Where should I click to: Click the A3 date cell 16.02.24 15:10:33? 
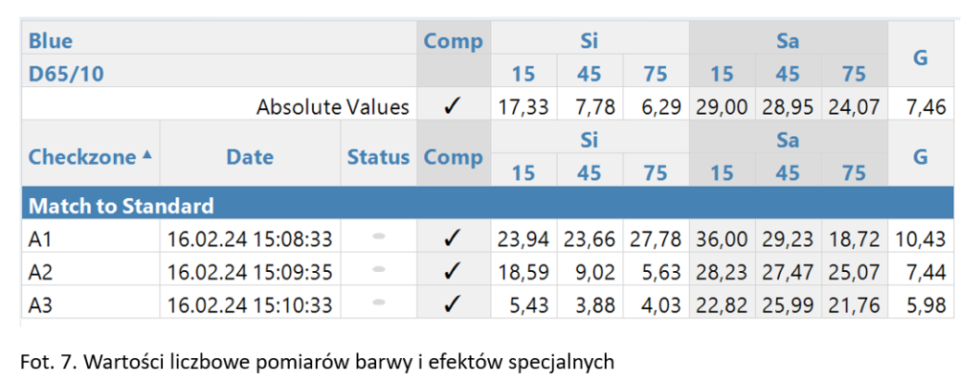(x=250, y=304)
